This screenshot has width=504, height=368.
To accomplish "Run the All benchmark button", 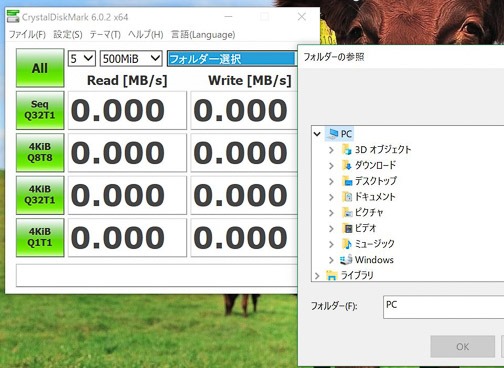I will coord(40,68).
